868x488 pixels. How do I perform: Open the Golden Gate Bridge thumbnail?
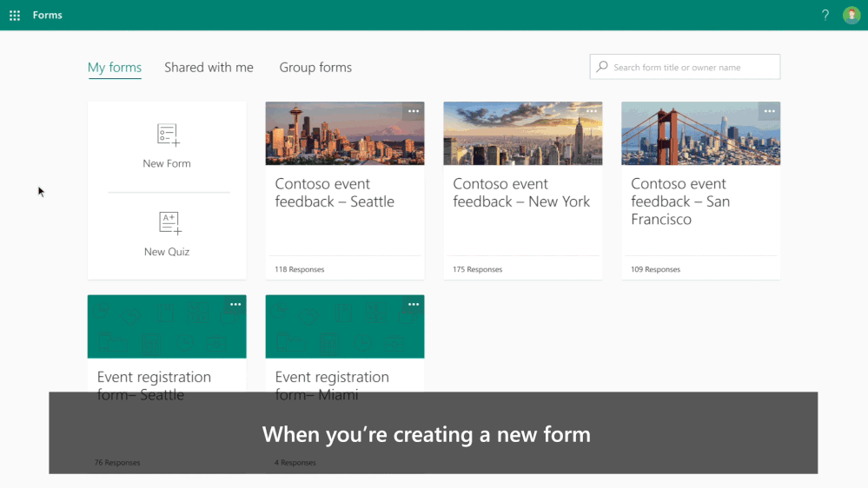click(701, 134)
